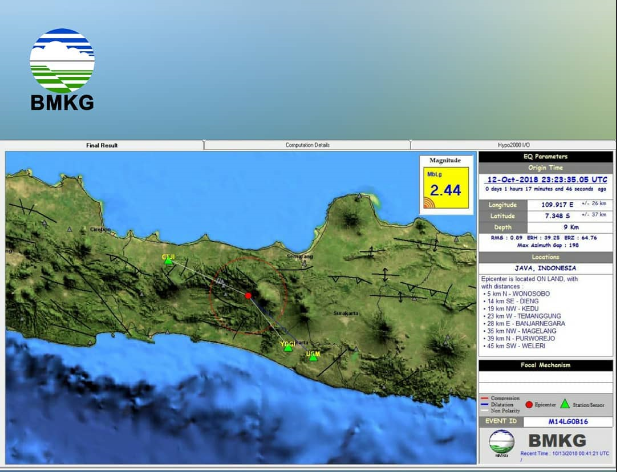Click the Surakarta label on the map

pyautogui.click(x=346, y=313)
